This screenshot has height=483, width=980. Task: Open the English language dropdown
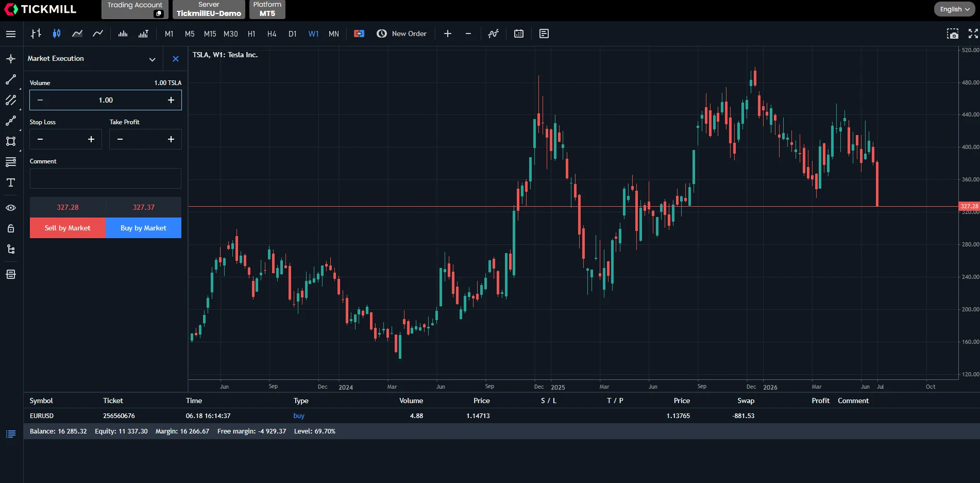click(x=954, y=9)
